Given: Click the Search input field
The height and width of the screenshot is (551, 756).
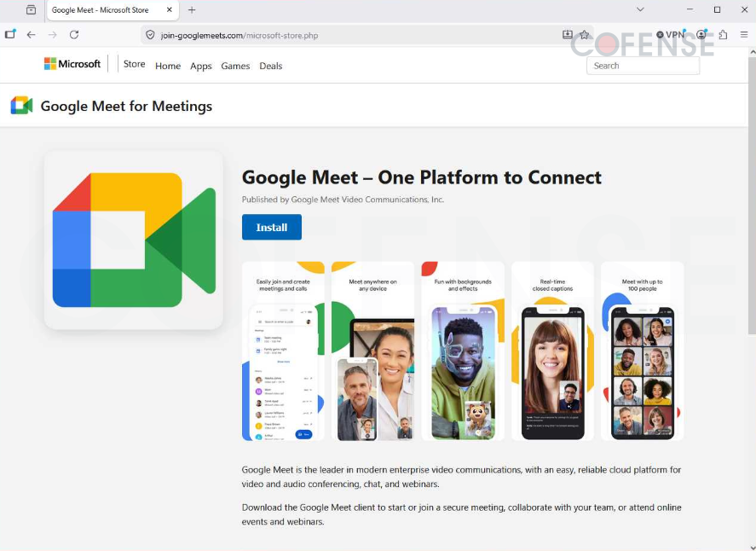Looking at the screenshot, I should coord(643,66).
